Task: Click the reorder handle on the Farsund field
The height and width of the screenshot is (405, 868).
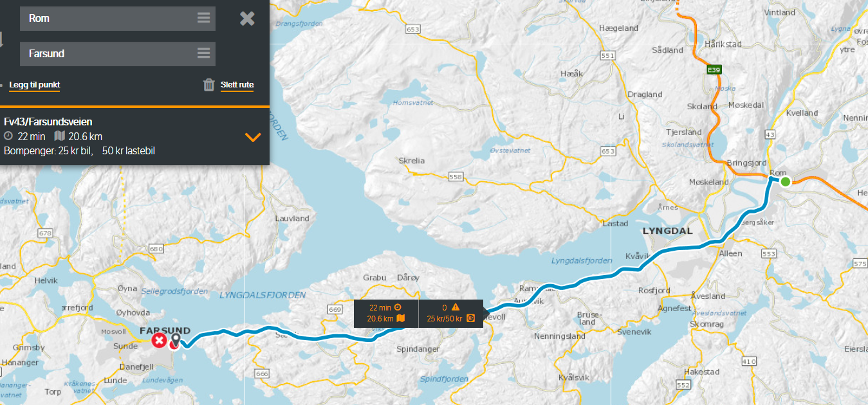Action: [x=203, y=53]
